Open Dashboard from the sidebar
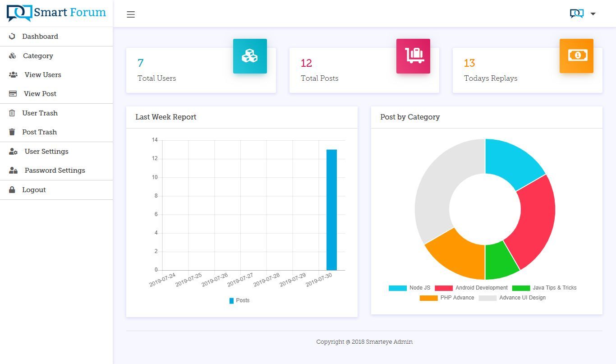 (x=40, y=37)
